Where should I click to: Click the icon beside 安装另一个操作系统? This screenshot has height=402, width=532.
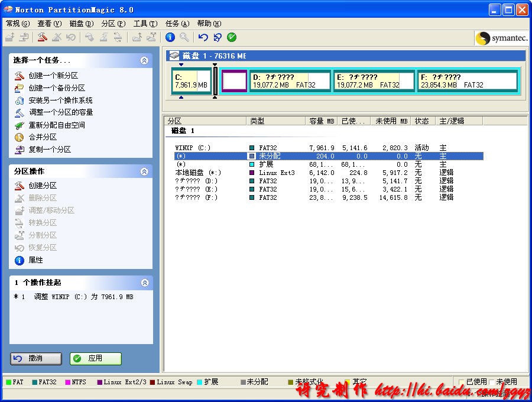tap(20, 100)
